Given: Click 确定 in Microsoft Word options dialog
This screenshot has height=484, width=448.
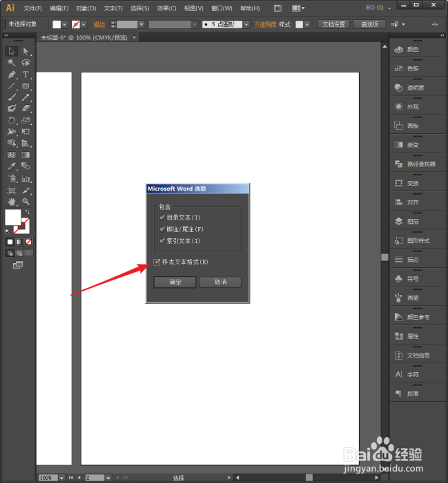Looking at the screenshot, I should pos(175,282).
